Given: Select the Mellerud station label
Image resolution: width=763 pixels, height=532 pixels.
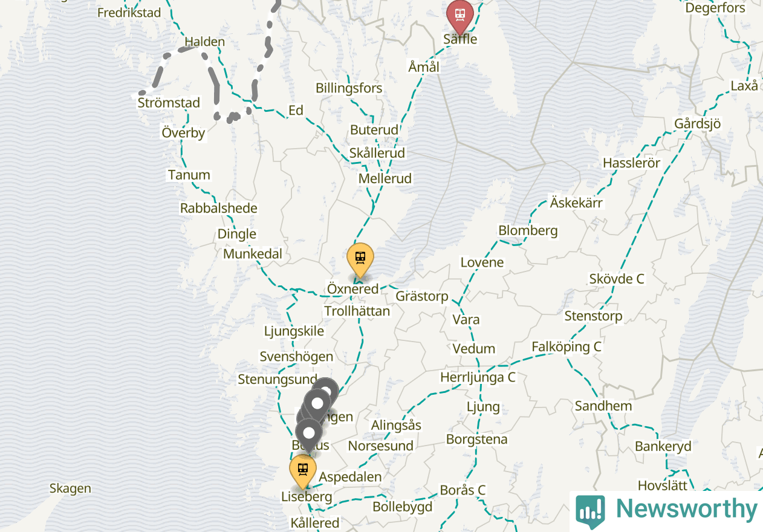Looking at the screenshot, I should [x=385, y=178].
